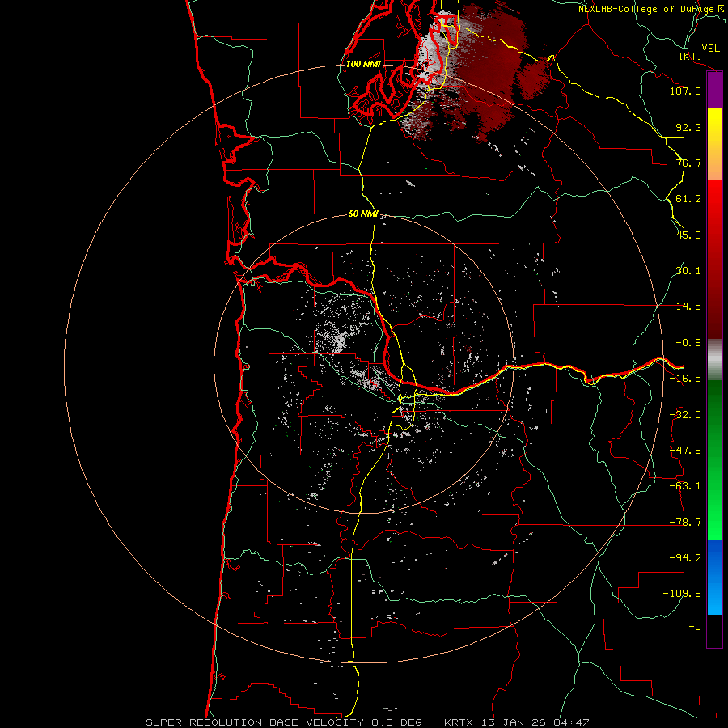Click the -32.0 legend value
This screenshot has height=728, width=728.
[x=685, y=415]
